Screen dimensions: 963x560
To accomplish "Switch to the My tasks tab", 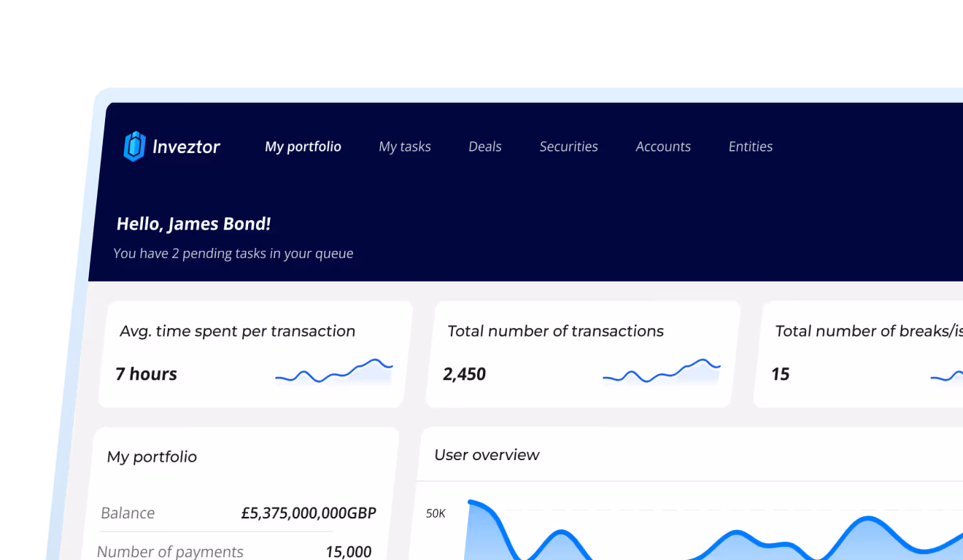I will 405,147.
